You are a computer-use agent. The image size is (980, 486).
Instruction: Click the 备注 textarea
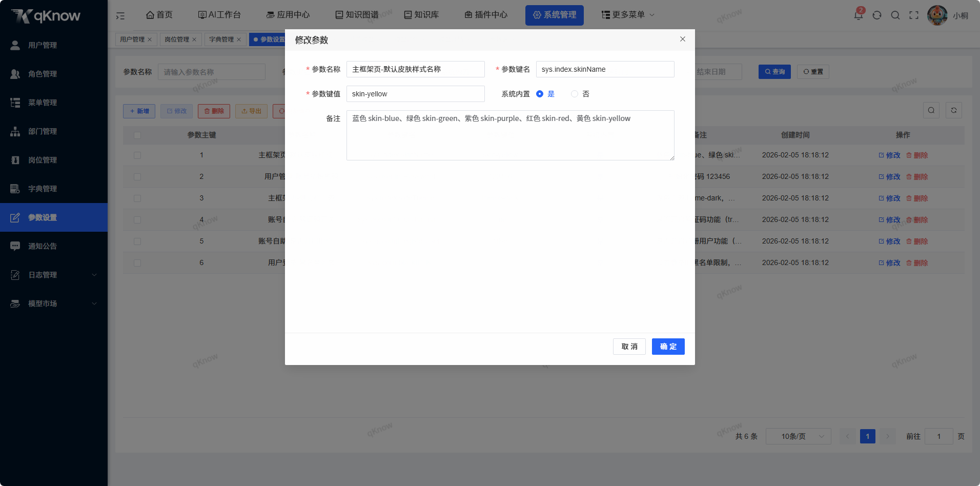(511, 135)
